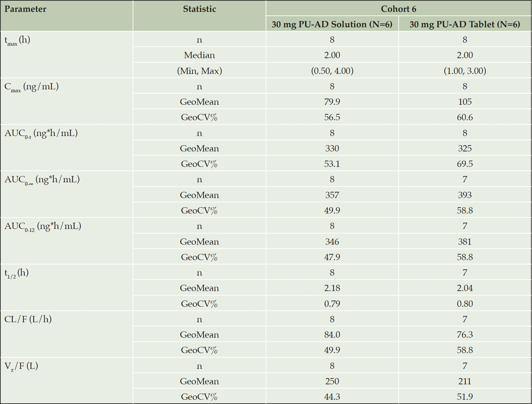Select the tmax (h) parameter cell
Viewport: 532px width, 404px height.
67,55
